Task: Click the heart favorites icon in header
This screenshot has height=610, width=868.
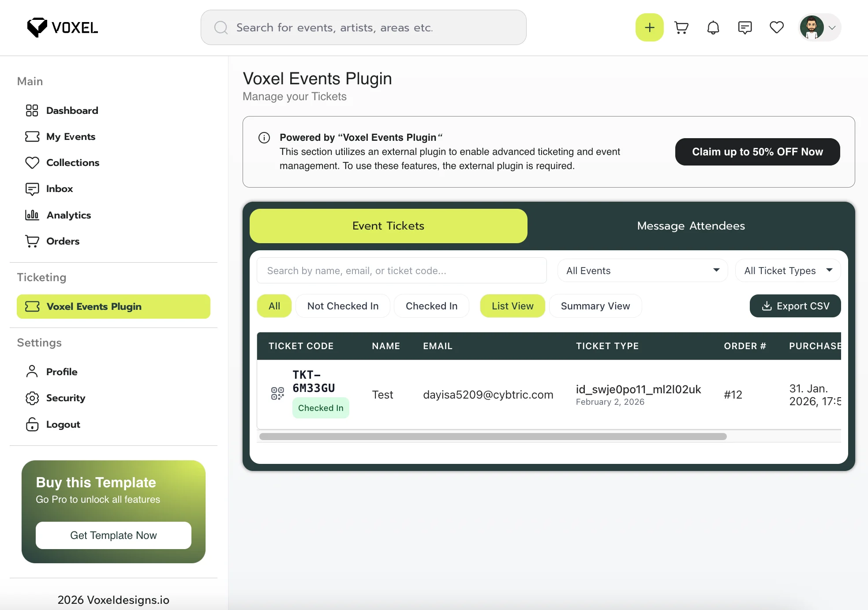Action: [x=777, y=27]
